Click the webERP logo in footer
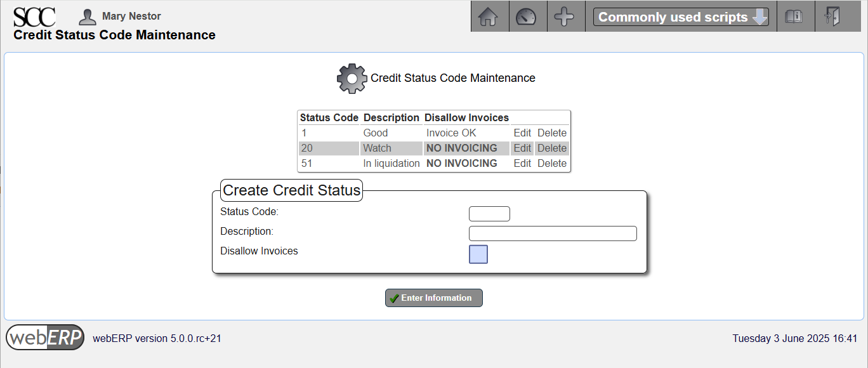This screenshot has width=868, height=368. [x=45, y=338]
